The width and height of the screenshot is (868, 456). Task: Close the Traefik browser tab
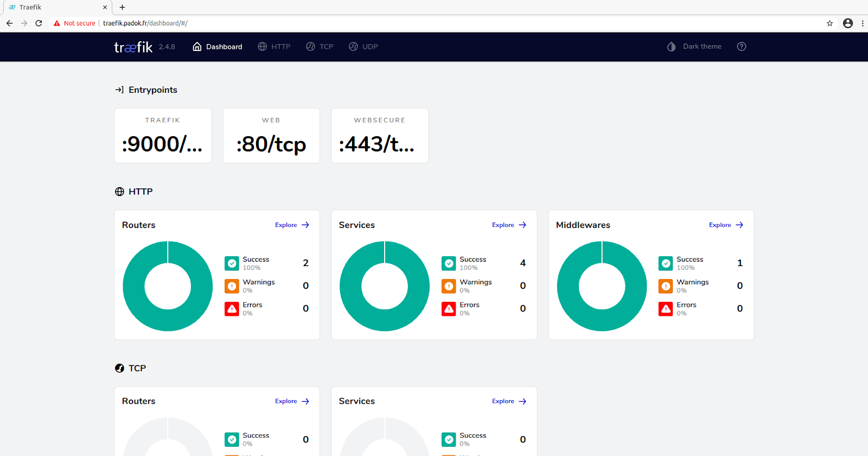pos(105,8)
